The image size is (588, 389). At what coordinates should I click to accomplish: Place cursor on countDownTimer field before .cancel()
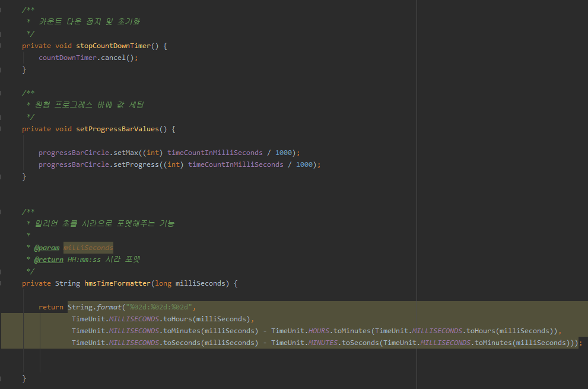[68, 58]
